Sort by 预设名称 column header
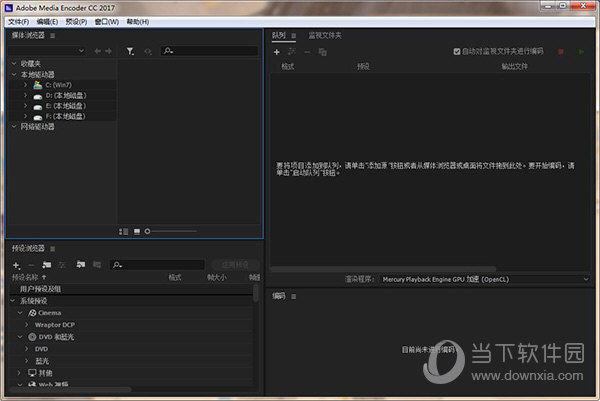 click(x=25, y=277)
